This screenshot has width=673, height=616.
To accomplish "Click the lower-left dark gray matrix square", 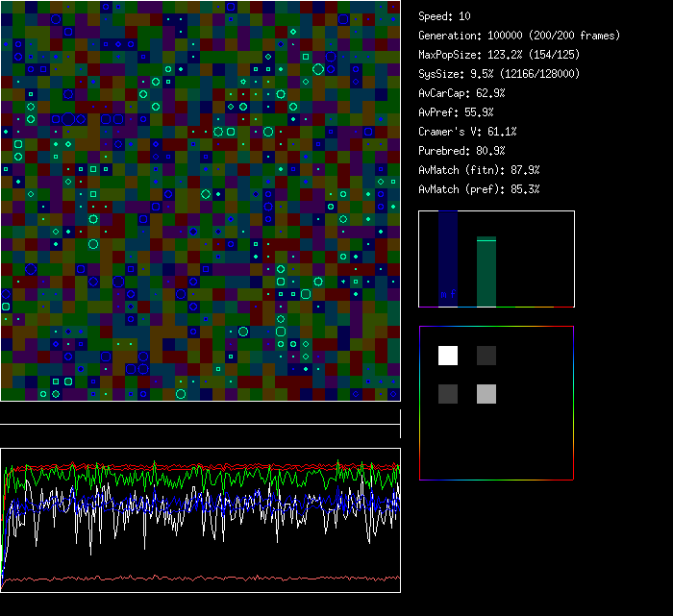I will 448,393.
